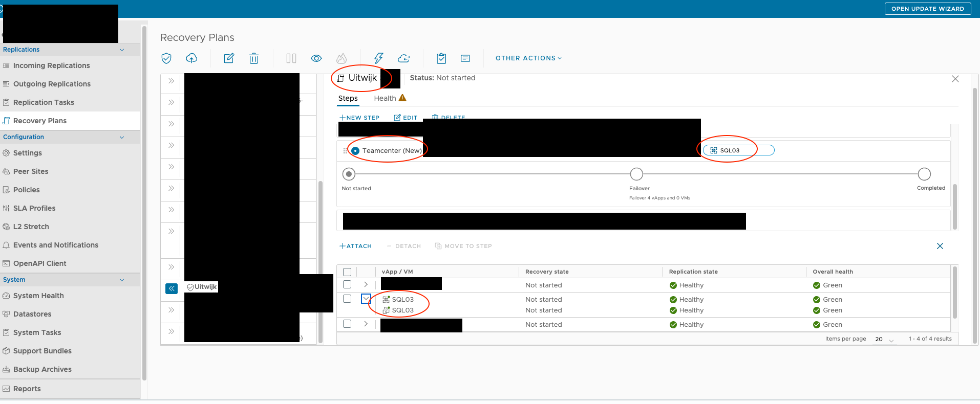Click the eye icon in toolbar
The width and height of the screenshot is (980, 404).
coord(316,58)
